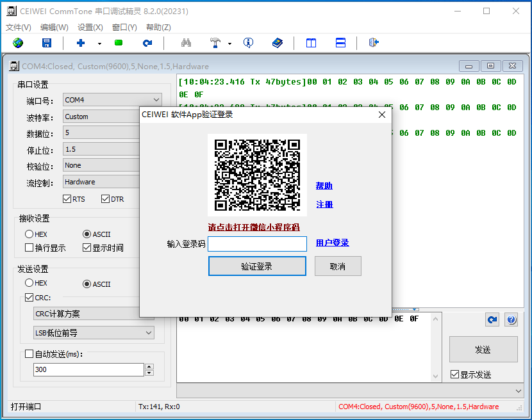Viewport: 532px width, 420px height.
Task: Click the blue floppy disk save icon
Action: point(47,43)
